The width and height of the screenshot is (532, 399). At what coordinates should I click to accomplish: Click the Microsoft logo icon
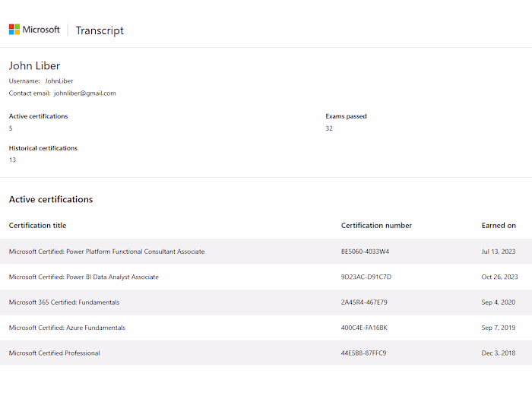click(x=14, y=30)
